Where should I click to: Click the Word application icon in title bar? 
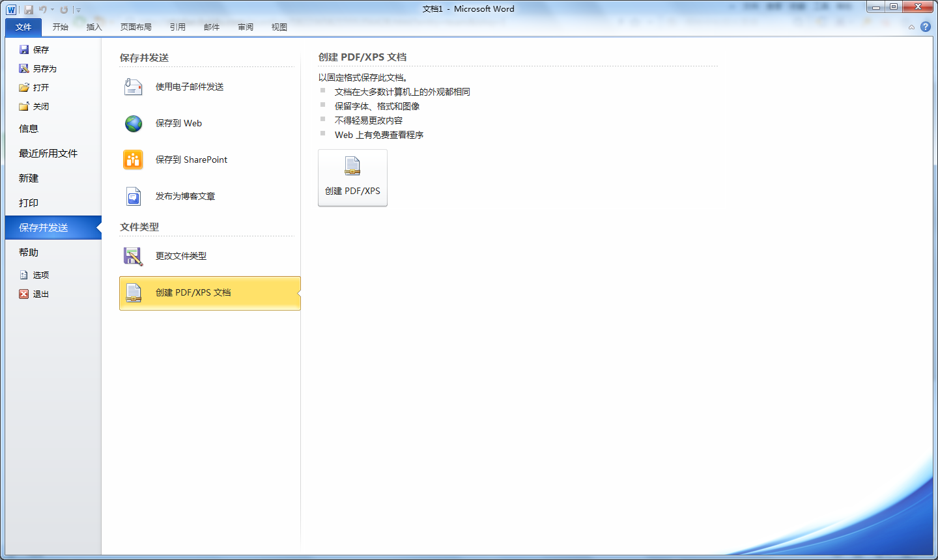11,10
